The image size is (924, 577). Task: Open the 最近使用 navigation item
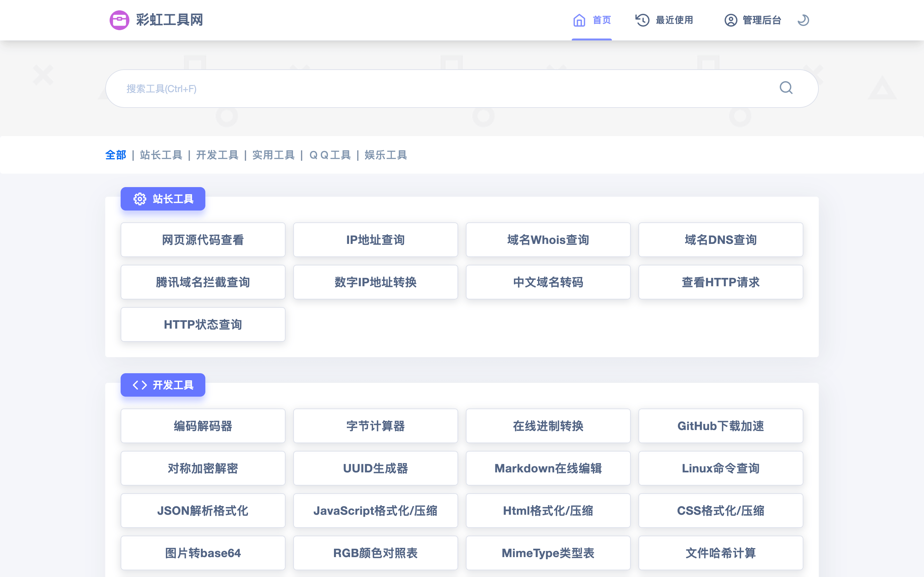click(x=664, y=20)
